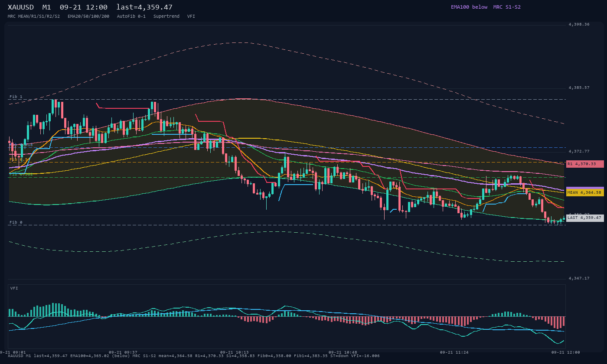Image resolution: width=607 pixels, height=364 pixels.
Task: Click the orange 'Fib 0.5' level label
Action: tap(19, 159)
